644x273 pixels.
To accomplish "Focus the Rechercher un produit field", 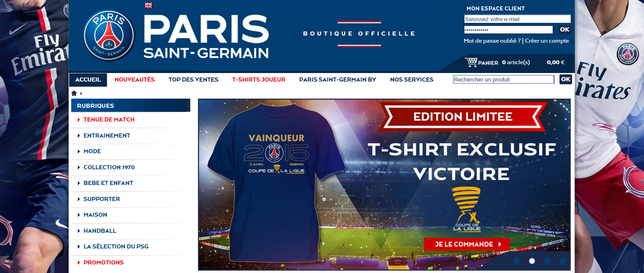I will 504,80.
